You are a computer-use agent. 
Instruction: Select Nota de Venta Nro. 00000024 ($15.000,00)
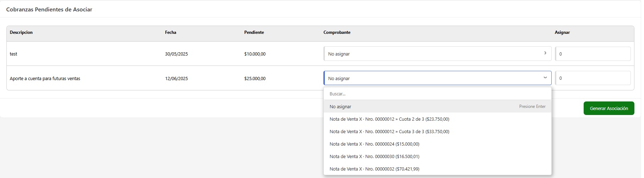pyautogui.click(x=374, y=144)
